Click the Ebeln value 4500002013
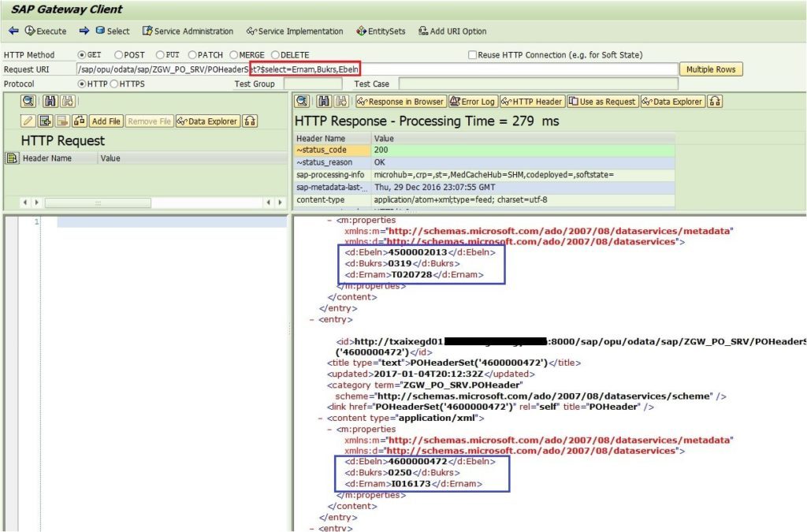 418,252
